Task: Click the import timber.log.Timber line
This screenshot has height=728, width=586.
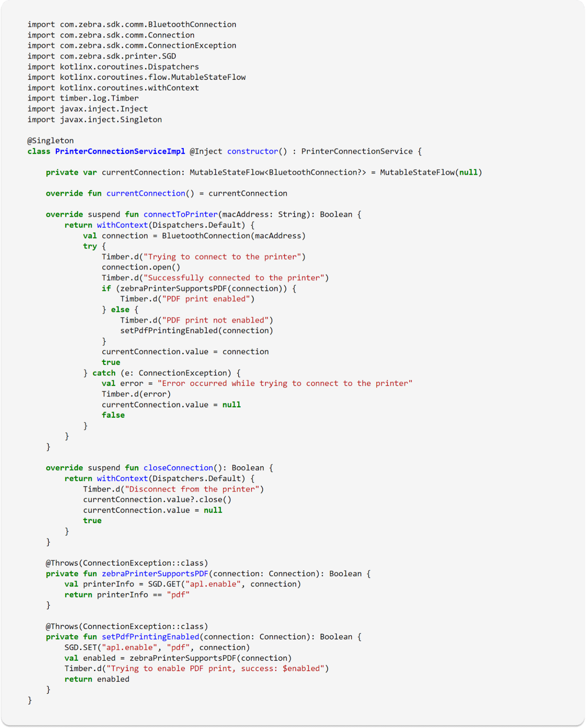Action: [83, 98]
